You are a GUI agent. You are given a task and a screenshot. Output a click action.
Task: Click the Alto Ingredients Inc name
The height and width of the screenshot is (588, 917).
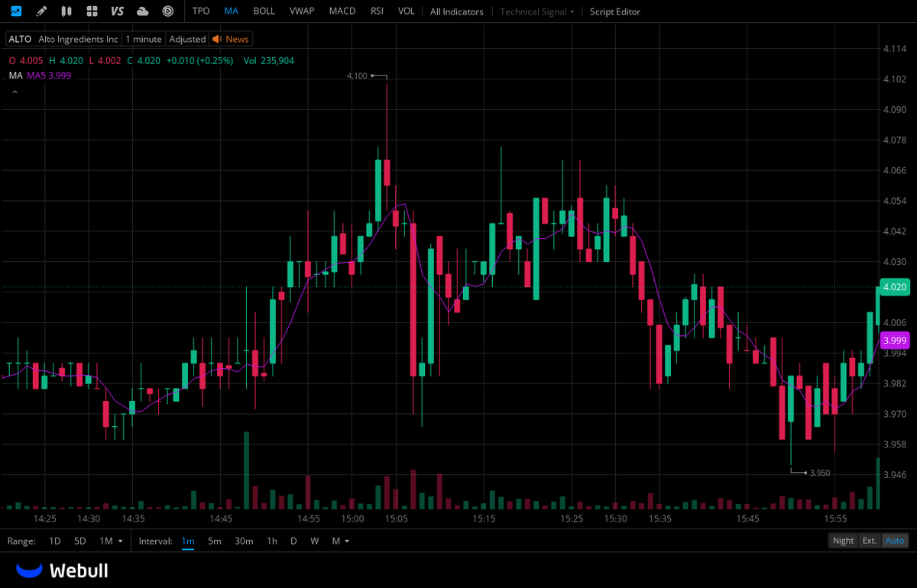pos(78,39)
